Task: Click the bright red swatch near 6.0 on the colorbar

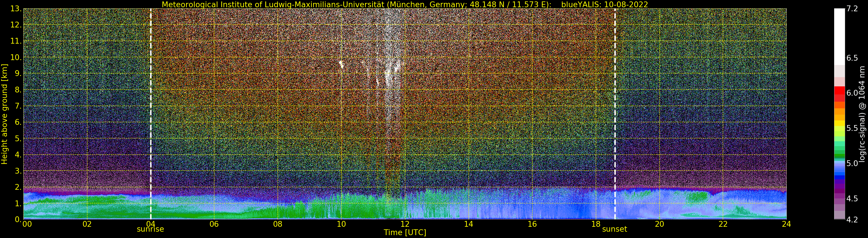Action: pos(839,90)
